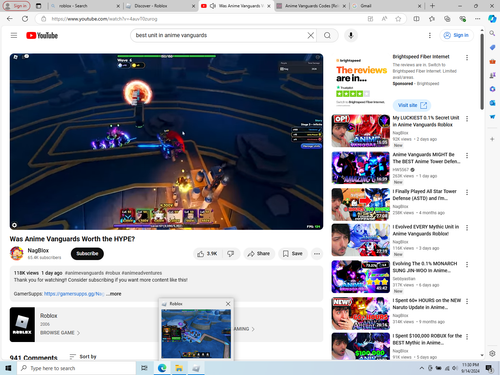The width and height of the screenshot is (500, 375).
Task: Open Edge settings and more menu
Action: point(477,19)
